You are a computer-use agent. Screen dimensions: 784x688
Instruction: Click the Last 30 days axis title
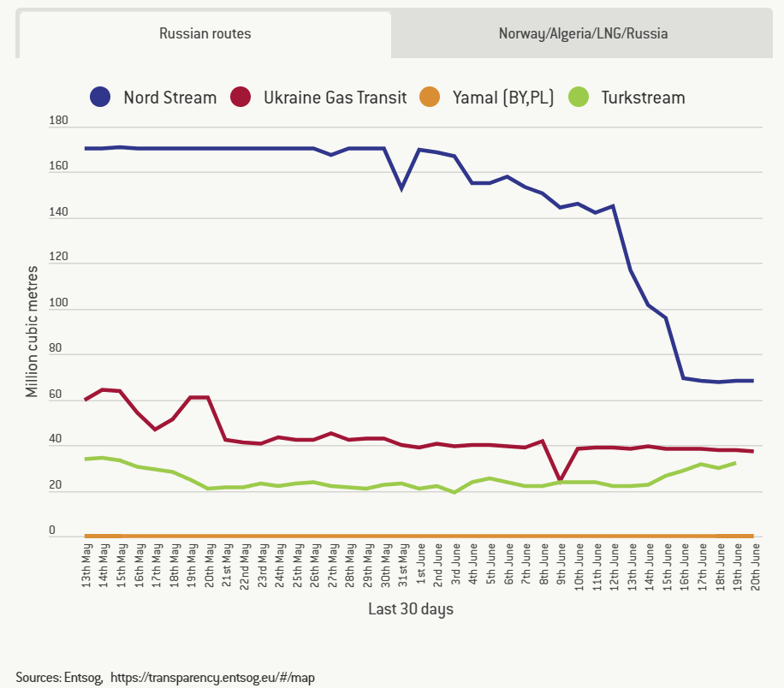[411, 609]
